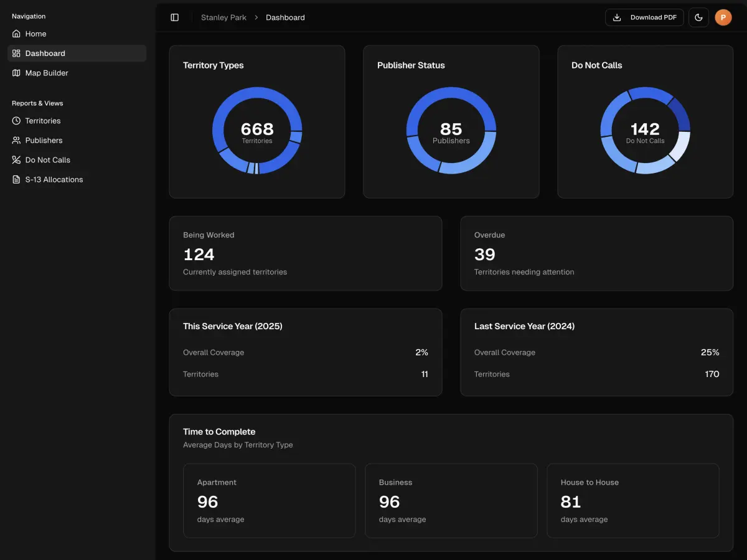Click the Apartment average days card
The width and height of the screenshot is (747, 560).
click(x=269, y=500)
